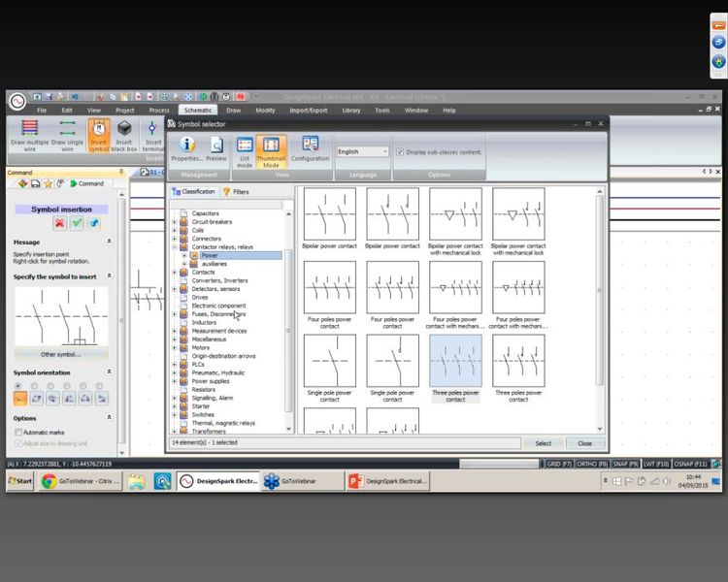The image size is (728, 582).
Task: Click the save-disk icon tab in Command panel
Action: click(x=35, y=183)
